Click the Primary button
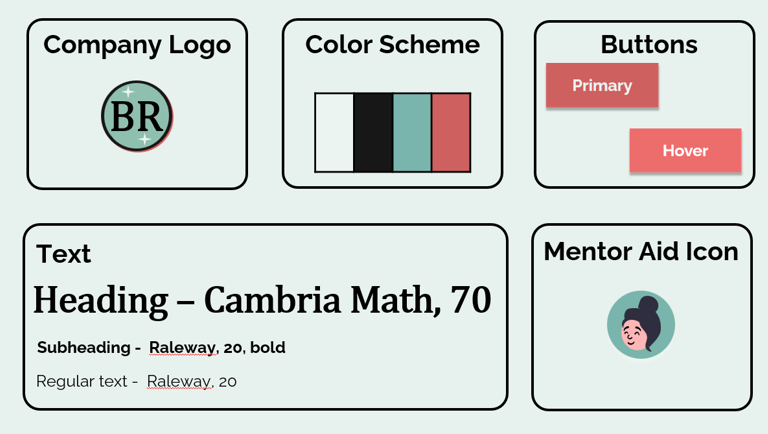Viewport: 768px width, 434px height. (x=602, y=85)
